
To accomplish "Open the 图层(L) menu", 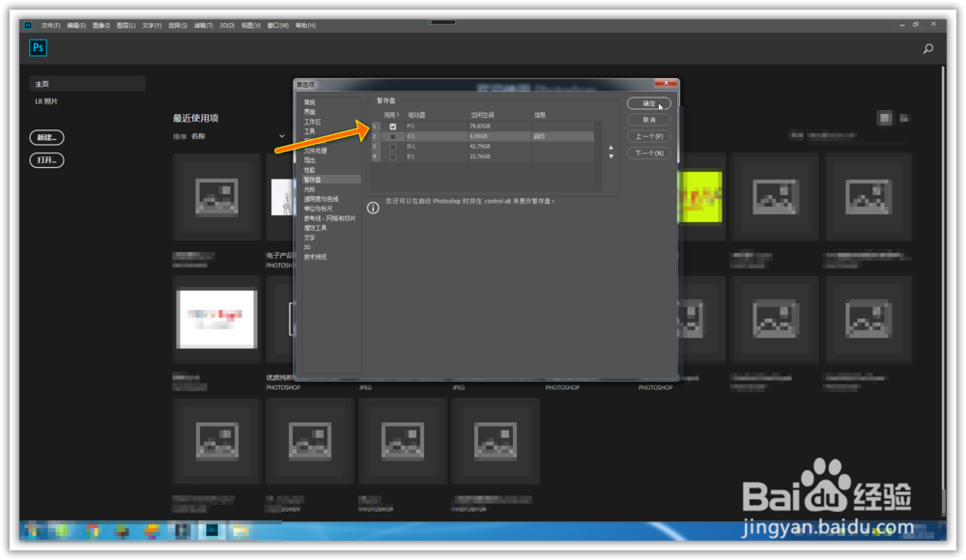I will [126, 25].
